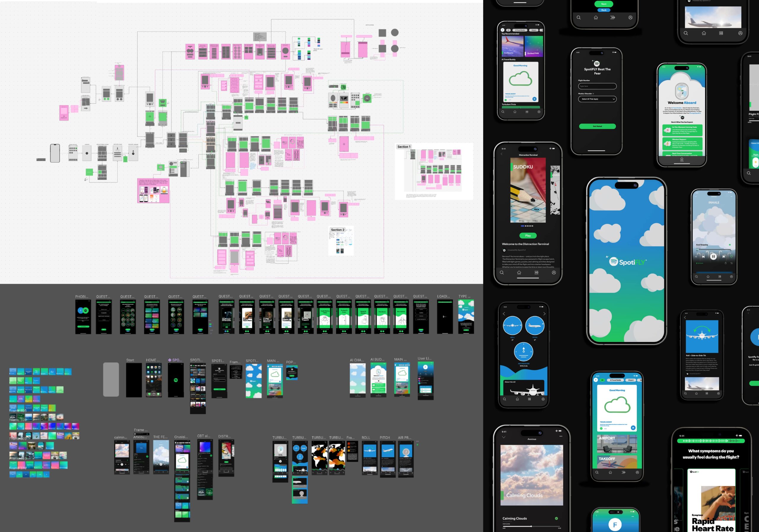Screen dimensions: 759x532
Task: Select the AI Travel Buddy chip above the Airport card
Action: coord(616,380)
